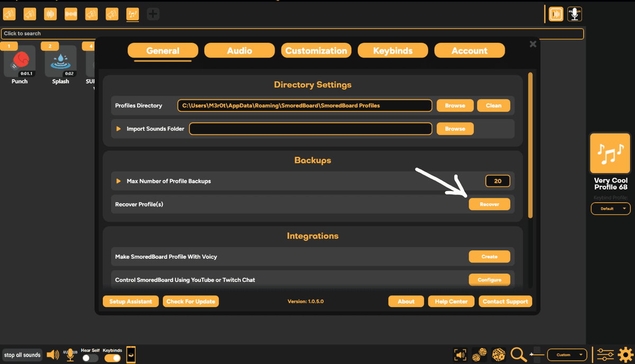Open settings with the gear icon

coord(625,354)
